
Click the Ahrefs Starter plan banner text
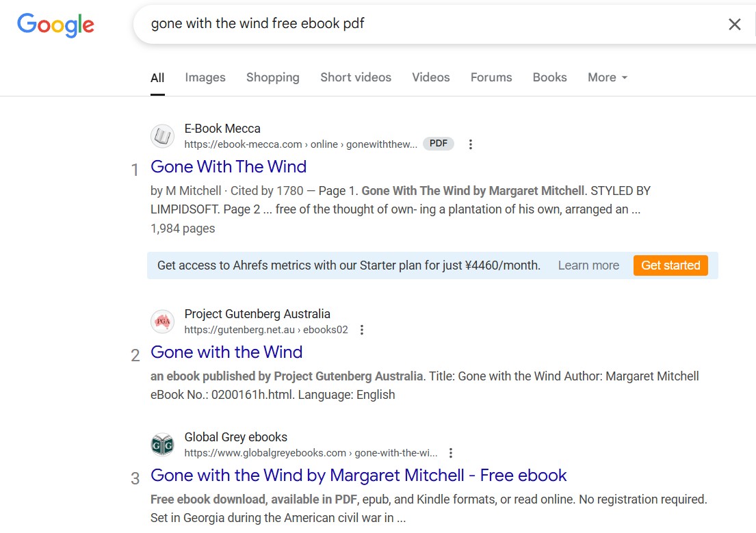click(x=349, y=265)
